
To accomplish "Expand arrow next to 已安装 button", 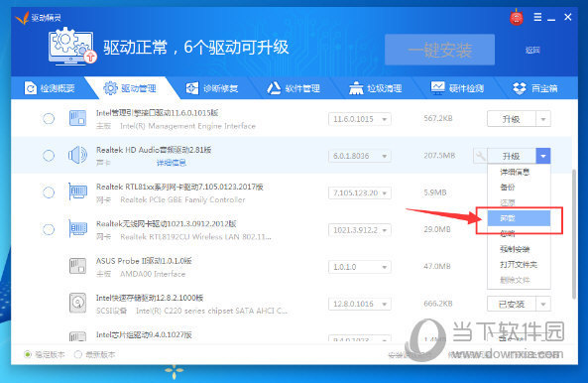I will 543,304.
